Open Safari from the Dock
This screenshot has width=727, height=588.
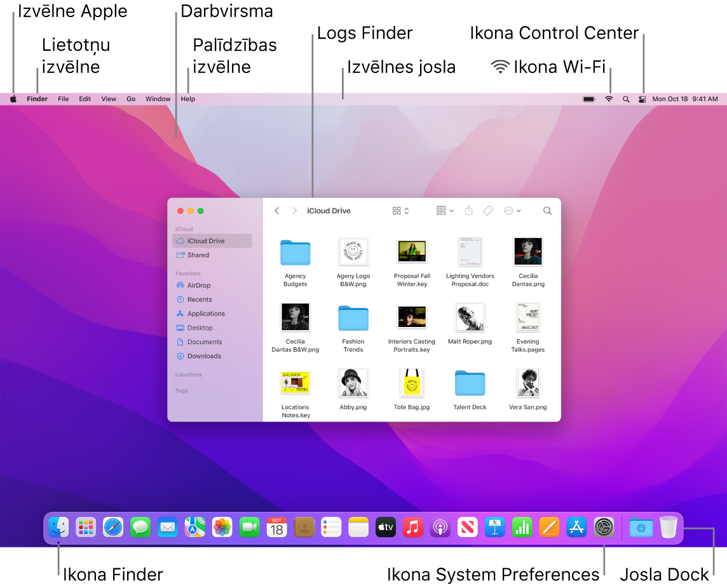pyautogui.click(x=113, y=527)
